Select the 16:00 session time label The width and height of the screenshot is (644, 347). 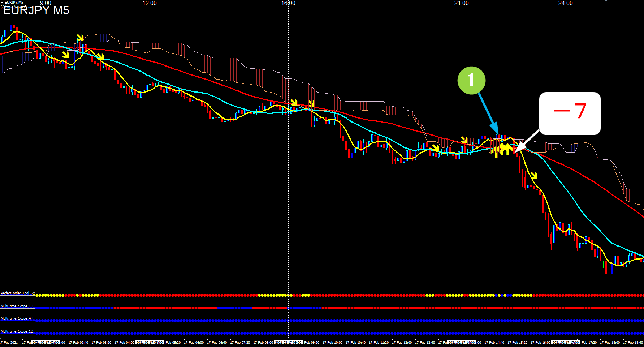pyautogui.click(x=288, y=3)
